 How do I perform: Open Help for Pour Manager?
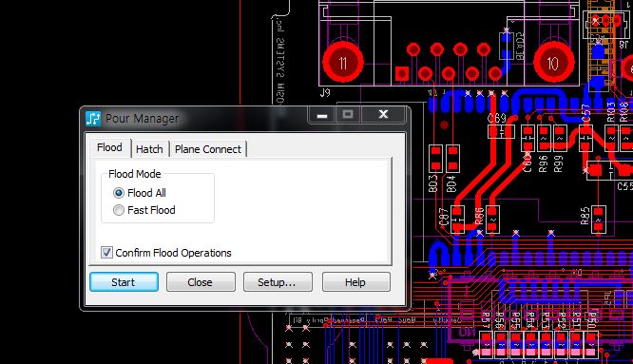(356, 281)
